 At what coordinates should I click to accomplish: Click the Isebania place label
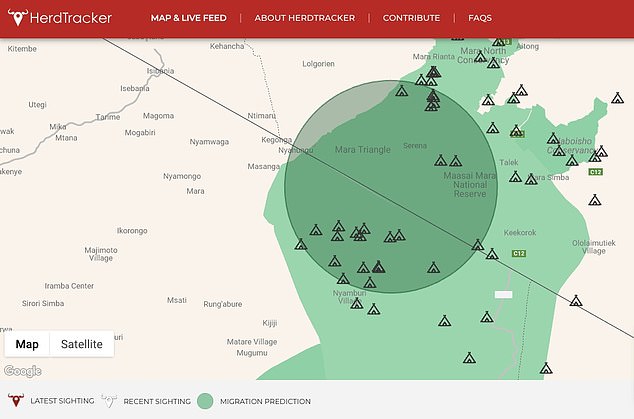(x=135, y=88)
